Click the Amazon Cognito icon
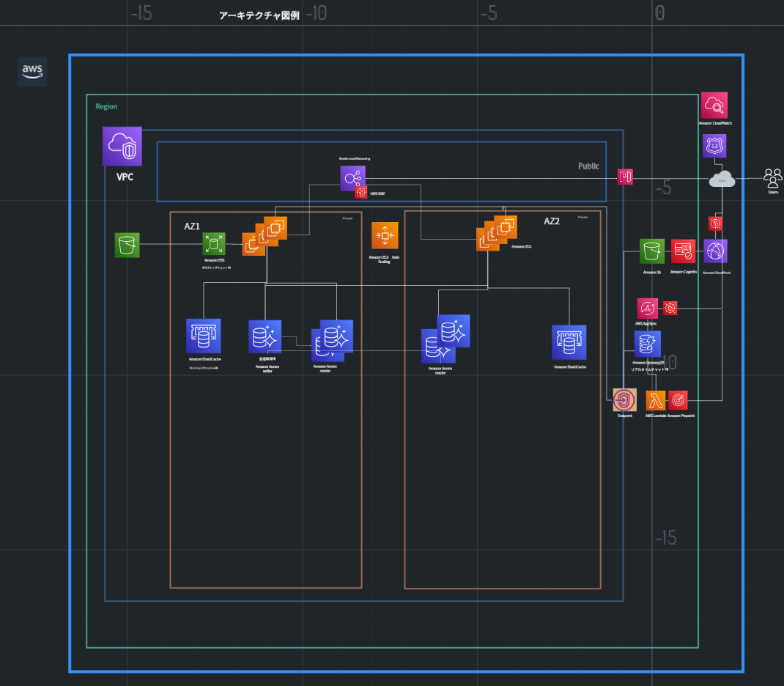Screen dimensions: 784x686 [x=683, y=251]
